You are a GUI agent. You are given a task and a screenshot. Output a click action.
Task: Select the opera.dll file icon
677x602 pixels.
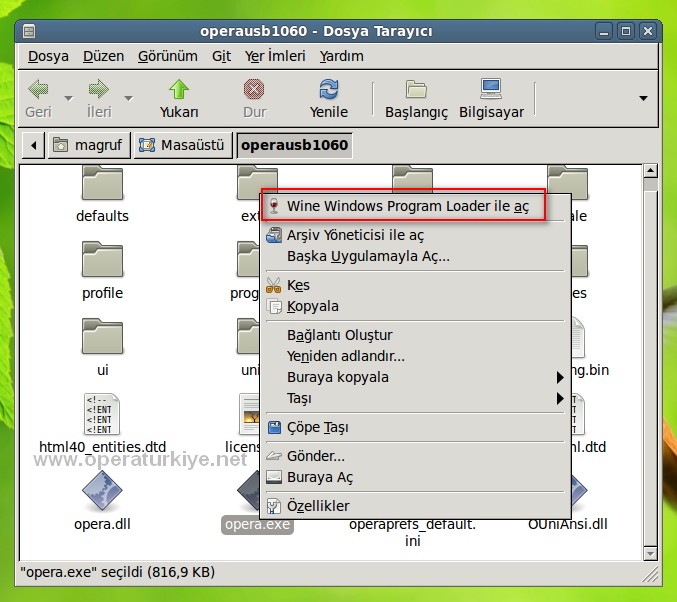(x=102, y=491)
